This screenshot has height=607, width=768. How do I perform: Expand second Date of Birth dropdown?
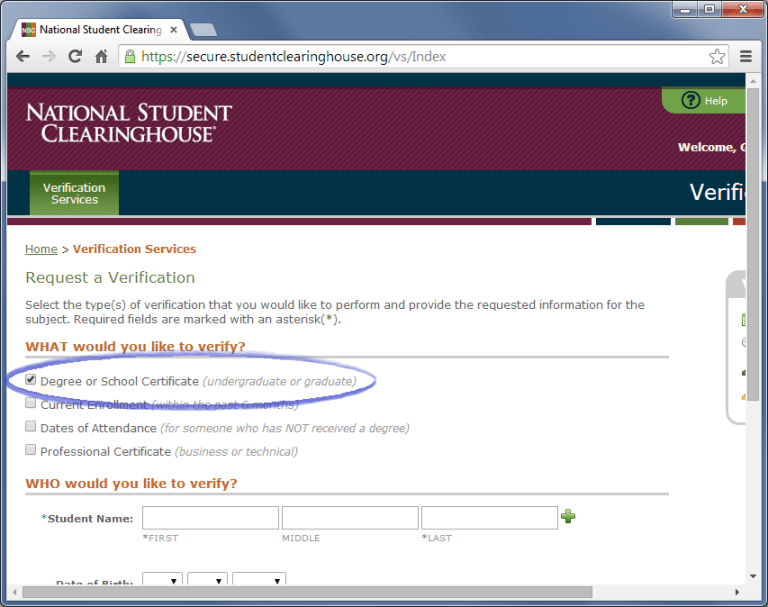point(207,580)
